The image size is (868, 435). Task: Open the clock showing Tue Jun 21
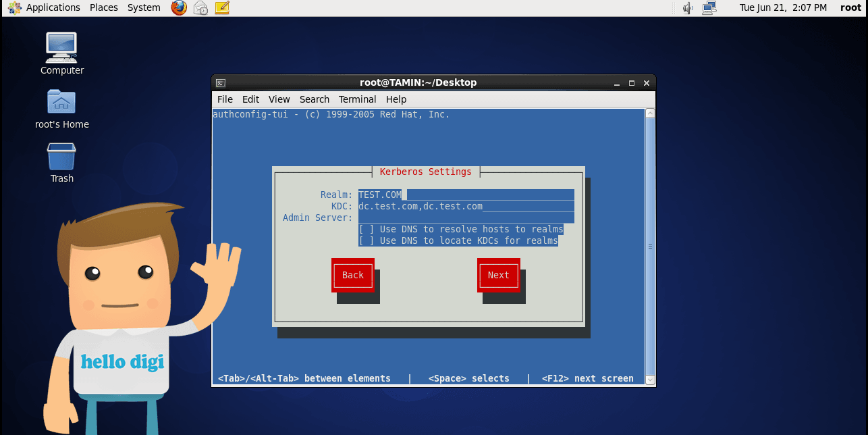click(x=783, y=7)
